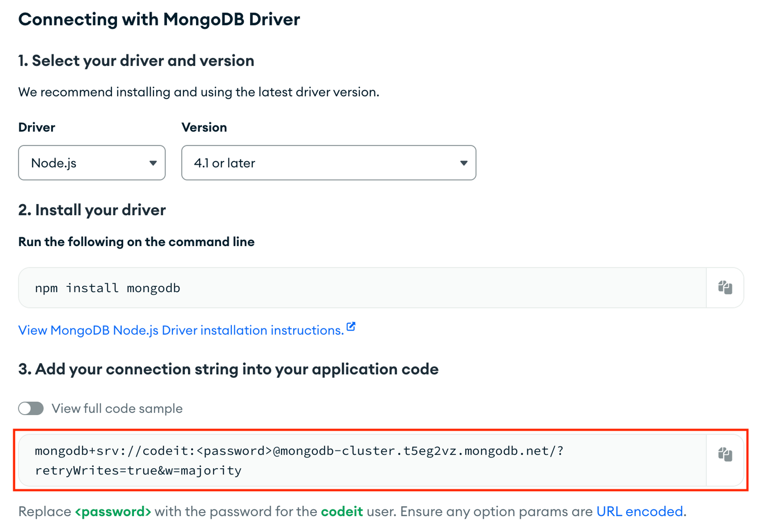Click the copy icon beside the install command

point(725,287)
